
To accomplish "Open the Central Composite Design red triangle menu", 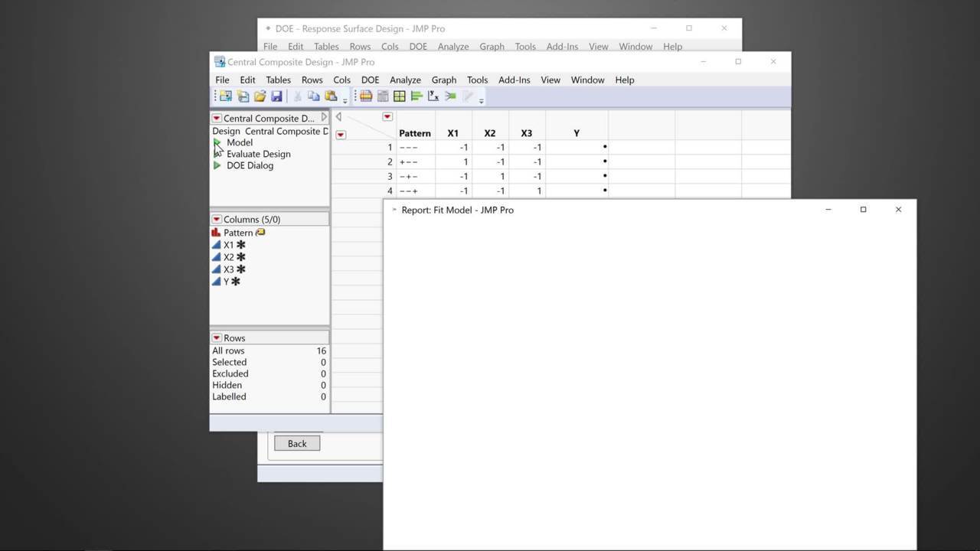I will 217,119.
